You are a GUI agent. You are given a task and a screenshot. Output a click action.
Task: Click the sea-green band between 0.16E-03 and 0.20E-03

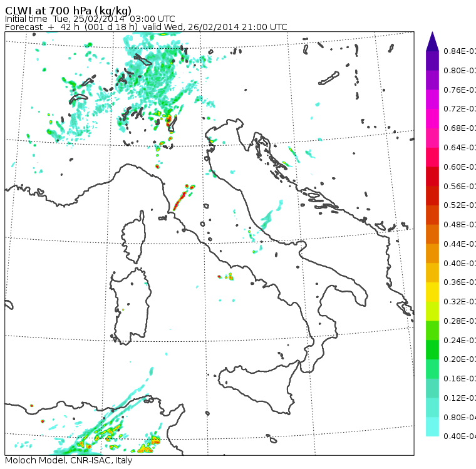pos(432,369)
